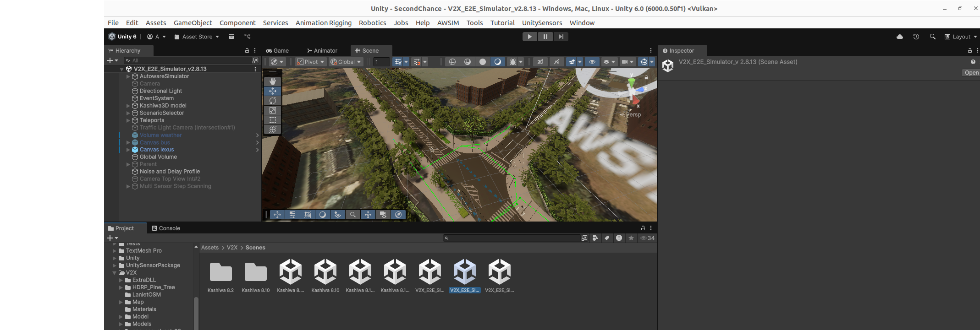Click the Open button in Inspector

[x=971, y=73]
